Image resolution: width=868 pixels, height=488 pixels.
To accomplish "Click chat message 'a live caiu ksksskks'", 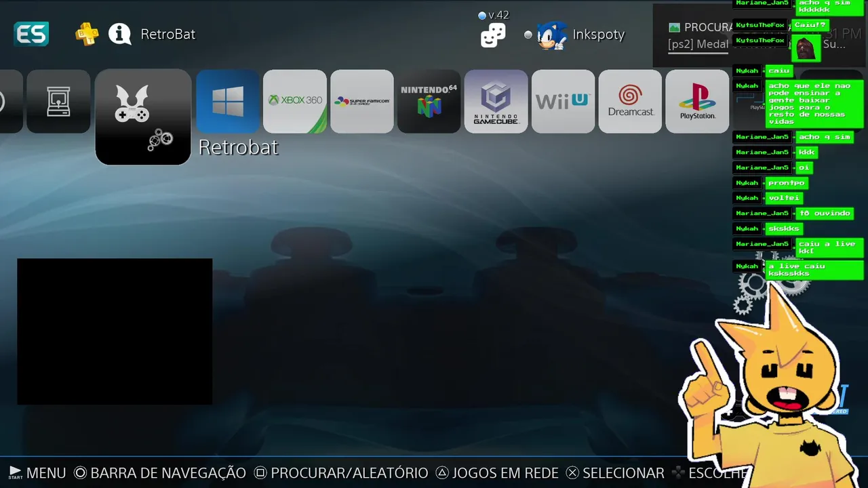I will click(814, 270).
